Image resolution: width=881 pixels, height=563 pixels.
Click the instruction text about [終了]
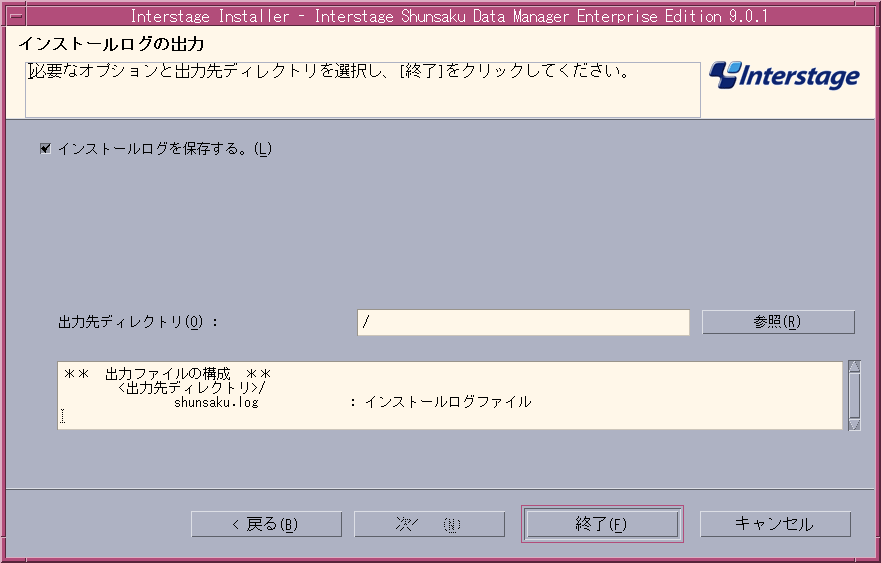point(329,71)
